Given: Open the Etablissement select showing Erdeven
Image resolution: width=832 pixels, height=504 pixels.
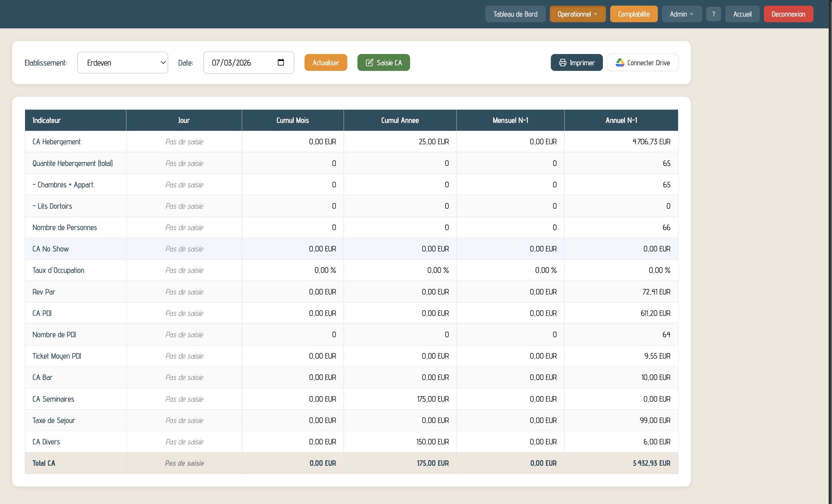Looking at the screenshot, I should pyautogui.click(x=122, y=63).
